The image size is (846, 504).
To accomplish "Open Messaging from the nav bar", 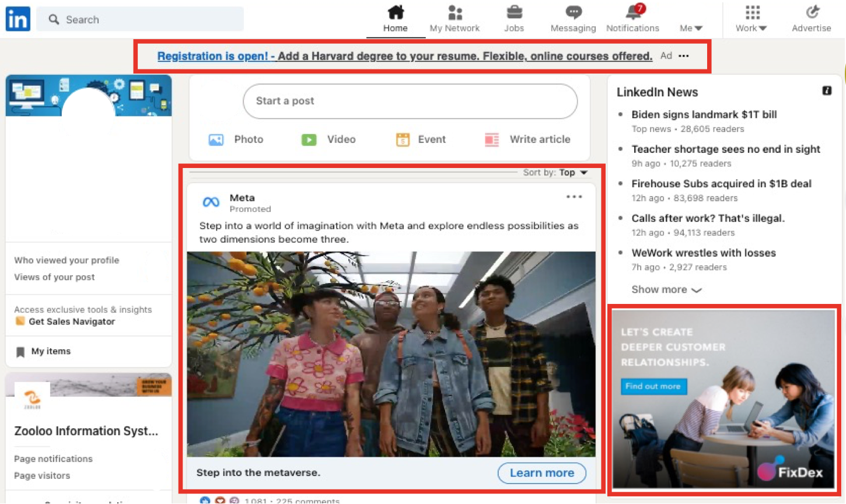I will click(x=573, y=19).
